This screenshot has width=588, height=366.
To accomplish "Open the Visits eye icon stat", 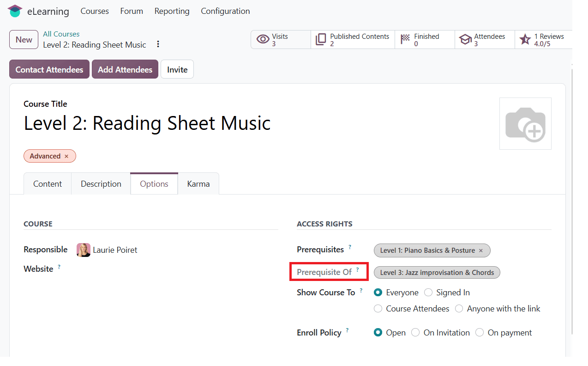I will (x=263, y=40).
